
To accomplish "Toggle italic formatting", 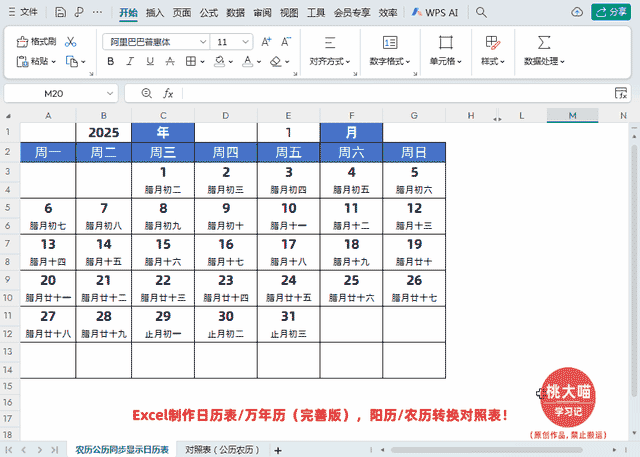I will pos(130,61).
